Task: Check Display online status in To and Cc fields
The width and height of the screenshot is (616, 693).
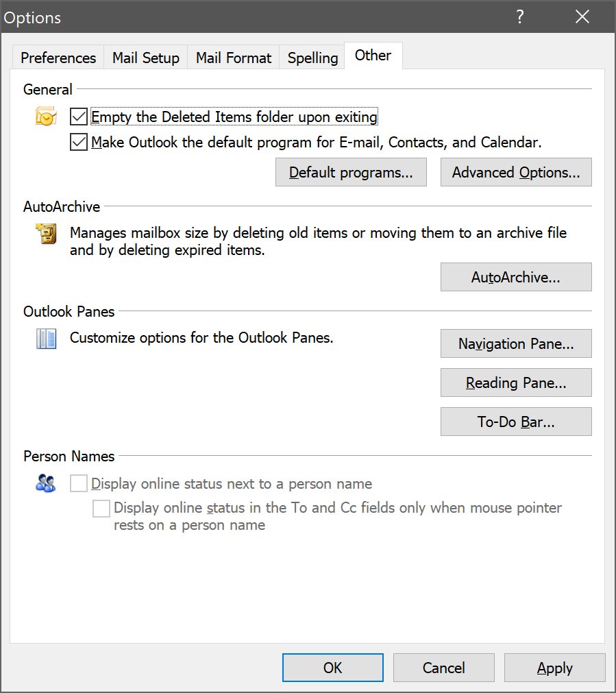Action: click(x=101, y=508)
